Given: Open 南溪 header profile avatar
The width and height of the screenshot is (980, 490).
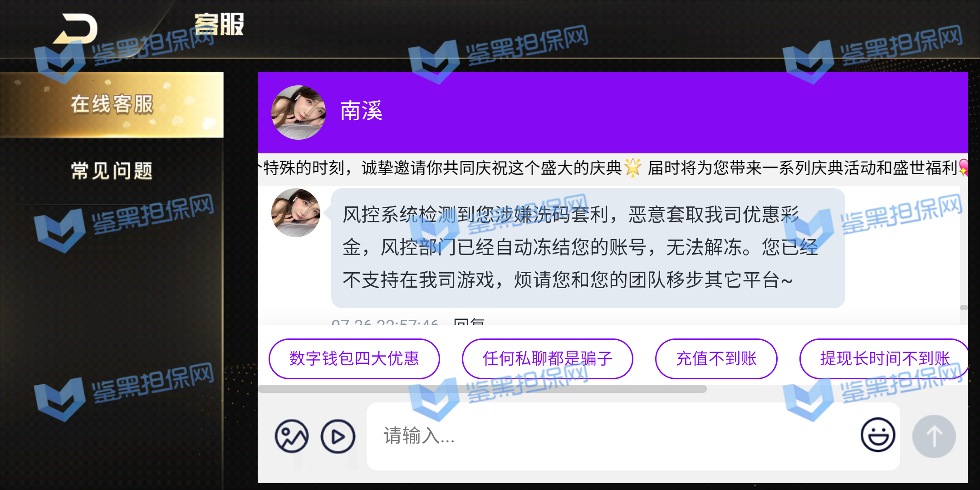Looking at the screenshot, I should pos(298,112).
